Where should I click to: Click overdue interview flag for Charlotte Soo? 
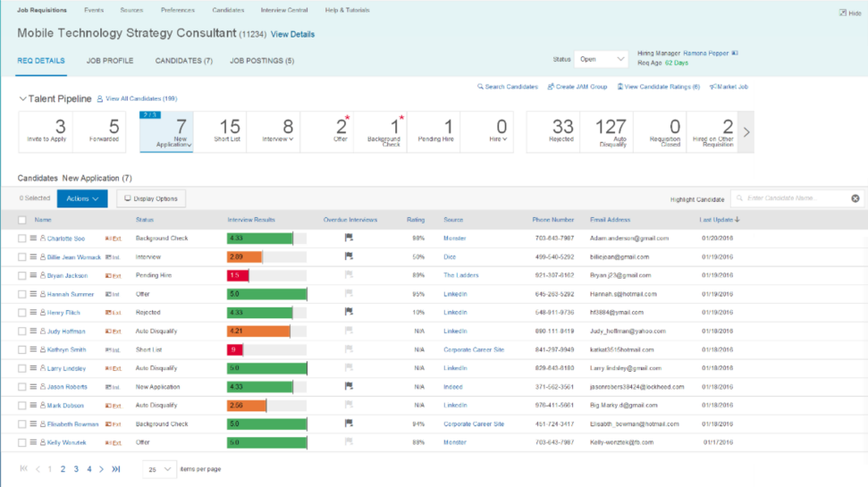coord(349,238)
